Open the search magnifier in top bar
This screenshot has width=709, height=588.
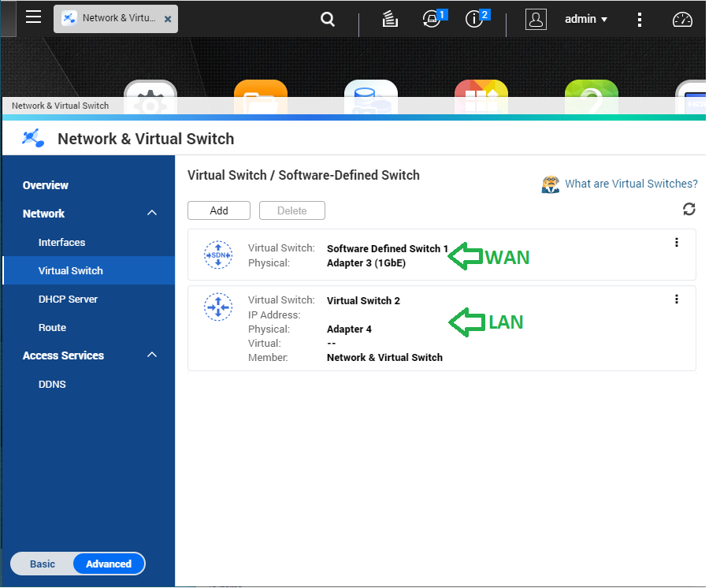click(x=328, y=20)
